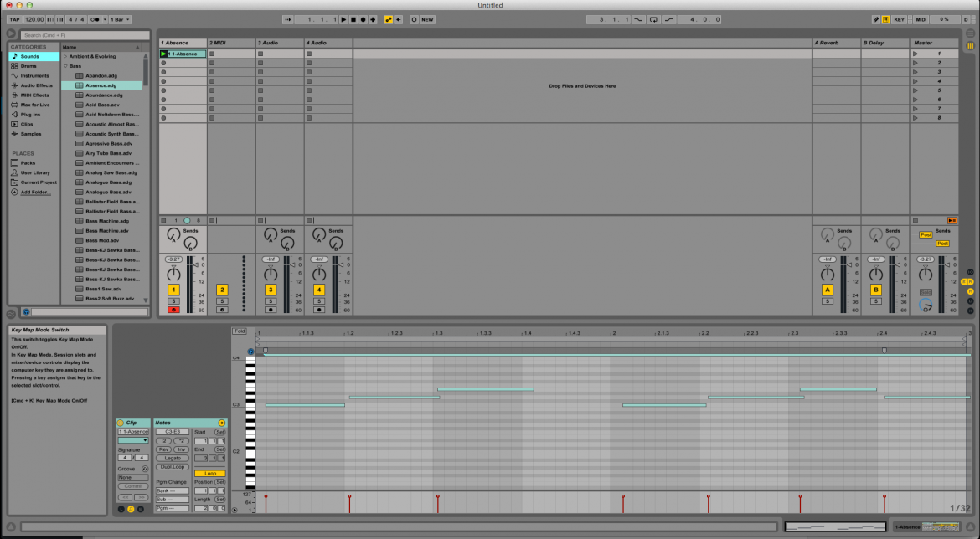
Task: Select Abandon.adg preset
Action: [x=101, y=75]
